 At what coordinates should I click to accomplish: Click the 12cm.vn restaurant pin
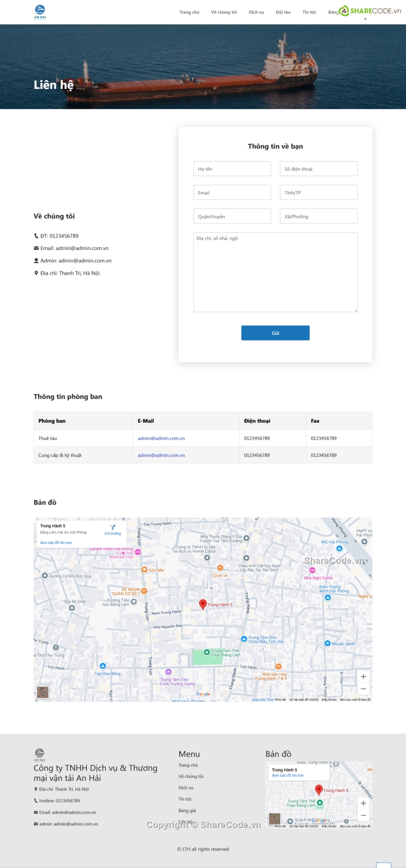tap(220, 568)
